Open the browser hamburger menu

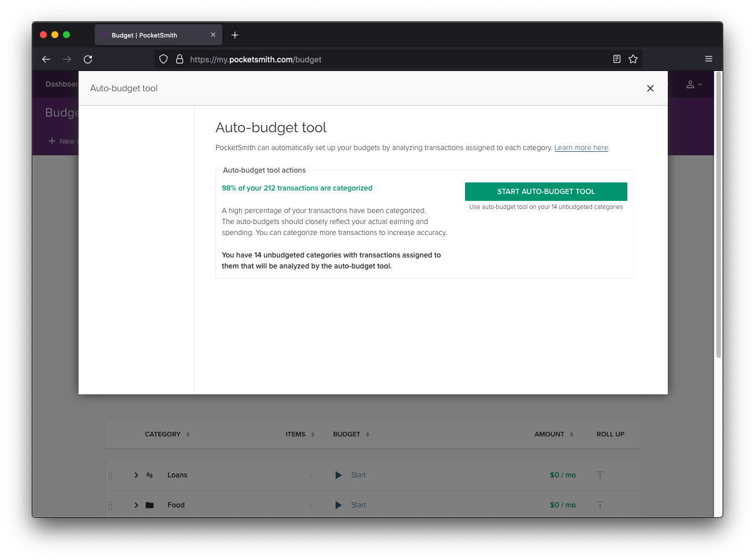tap(708, 58)
